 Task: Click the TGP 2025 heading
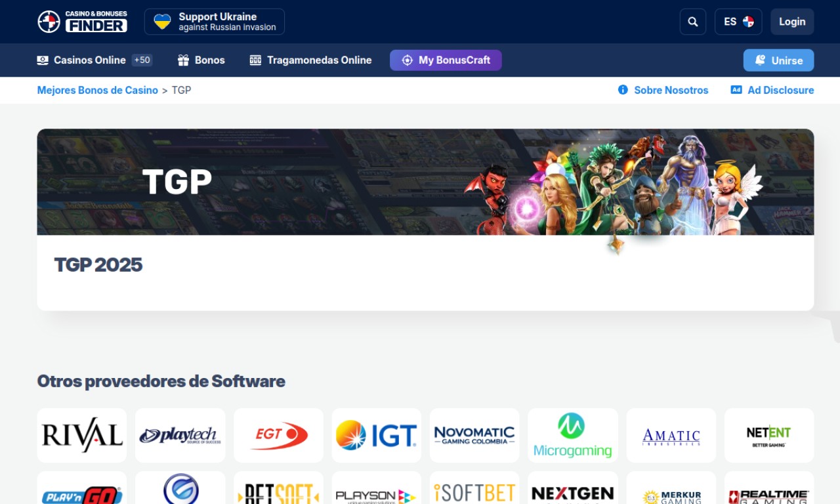98,265
